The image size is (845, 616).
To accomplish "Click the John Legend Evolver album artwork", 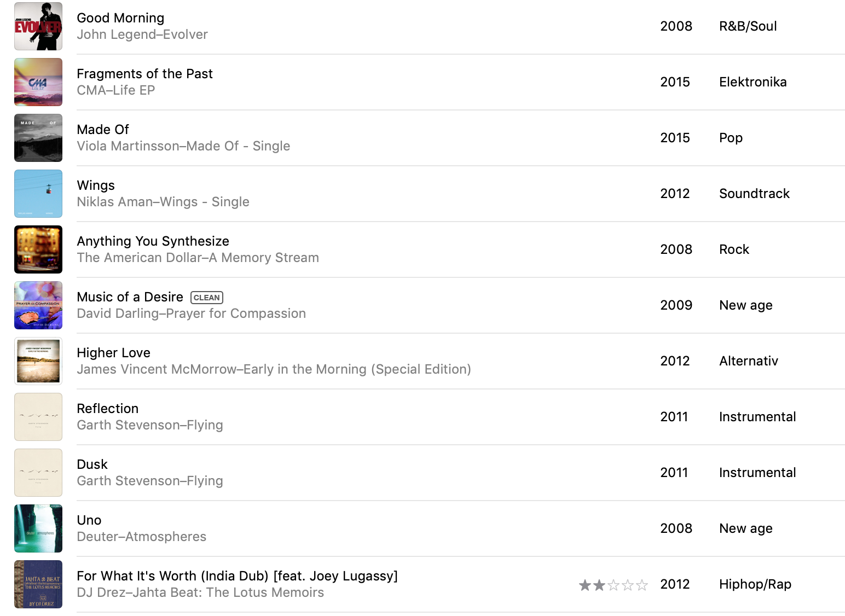I will (x=38, y=26).
